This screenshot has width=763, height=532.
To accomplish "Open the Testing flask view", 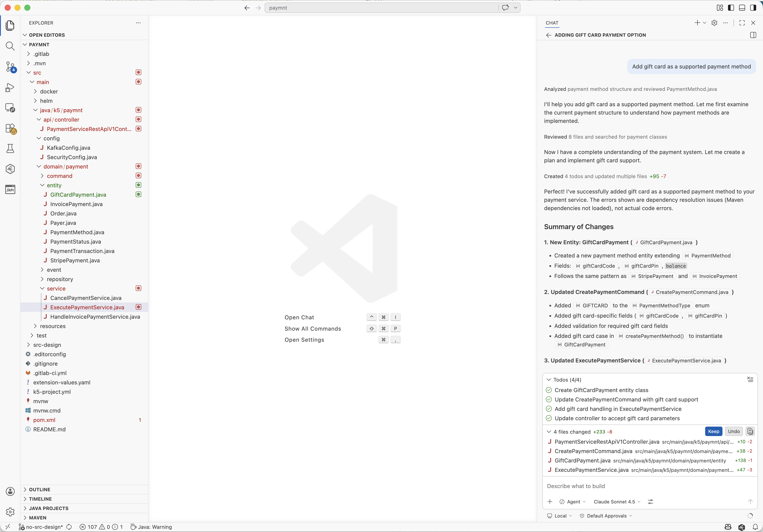I will (x=10, y=148).
